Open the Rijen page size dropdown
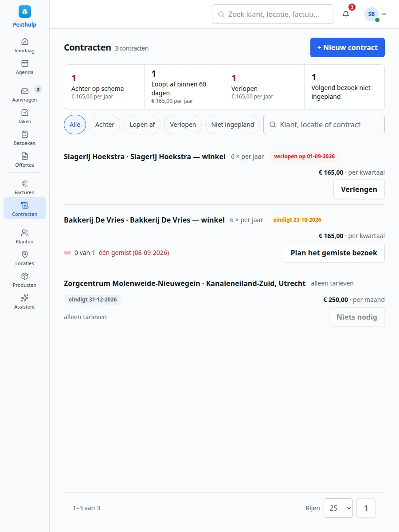Viewport: 399px width, 532px height. tap(338, 508)
